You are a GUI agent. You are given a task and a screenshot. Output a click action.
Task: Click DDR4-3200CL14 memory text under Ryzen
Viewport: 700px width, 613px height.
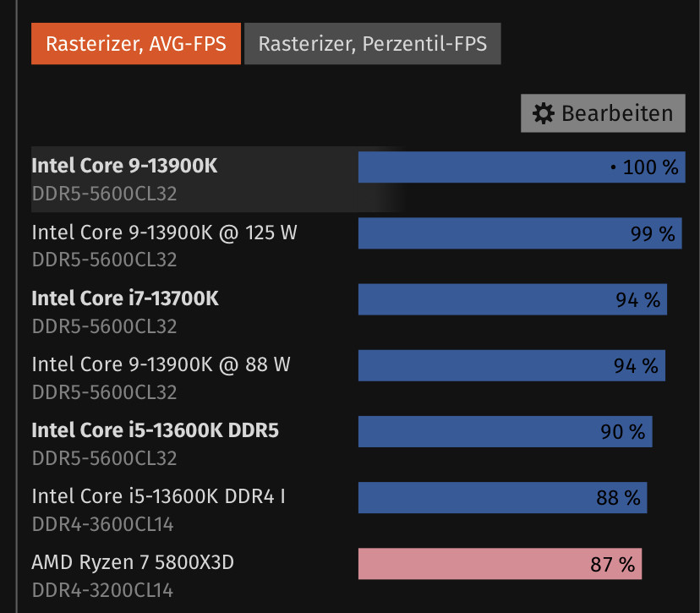click(102, 590)
